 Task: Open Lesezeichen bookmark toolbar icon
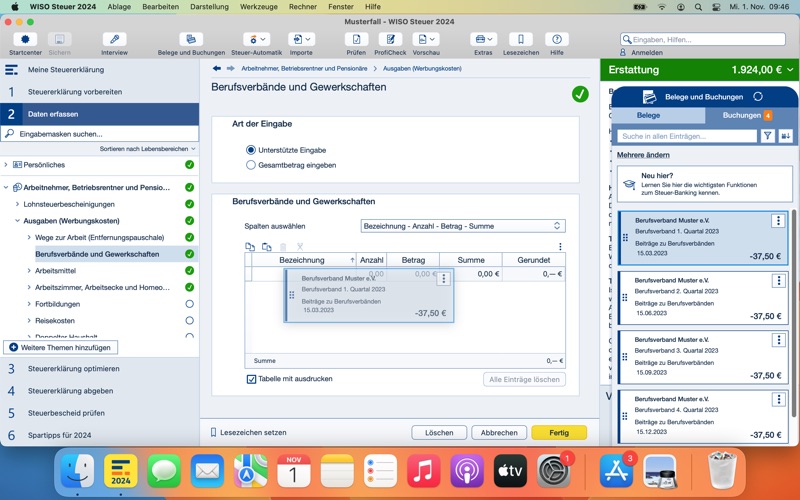point(521,39)
